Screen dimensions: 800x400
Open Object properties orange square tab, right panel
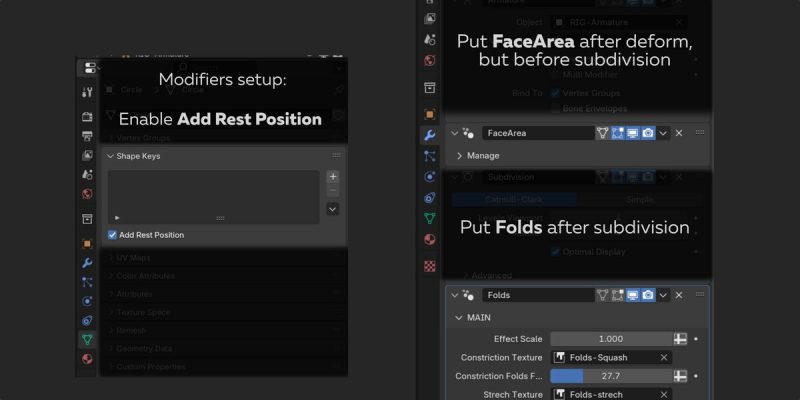[429, 114]
